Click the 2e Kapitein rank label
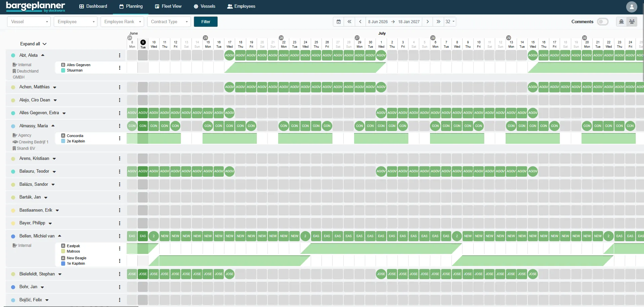Viewport: 644px width, 307px height. click(x=76, y=141)
